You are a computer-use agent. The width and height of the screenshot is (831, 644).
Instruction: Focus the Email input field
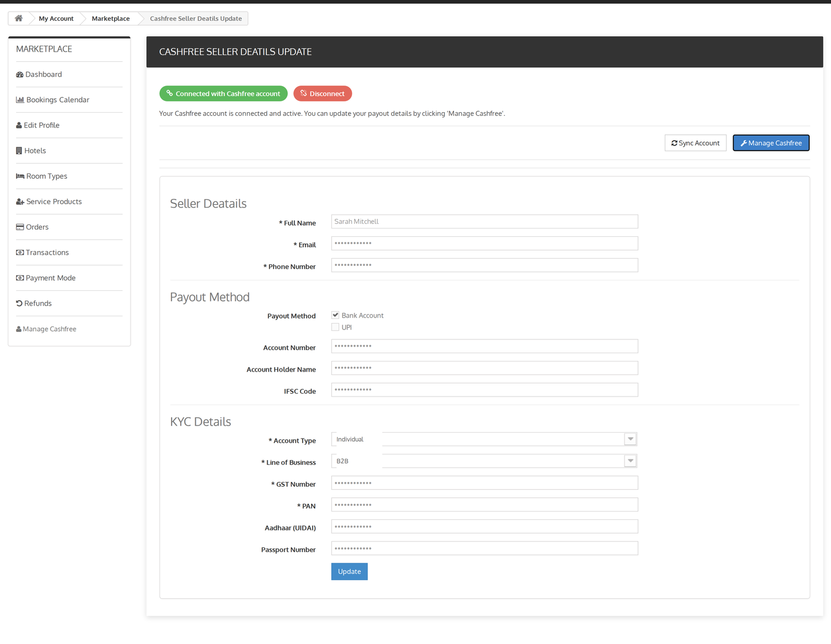[484, 243]
